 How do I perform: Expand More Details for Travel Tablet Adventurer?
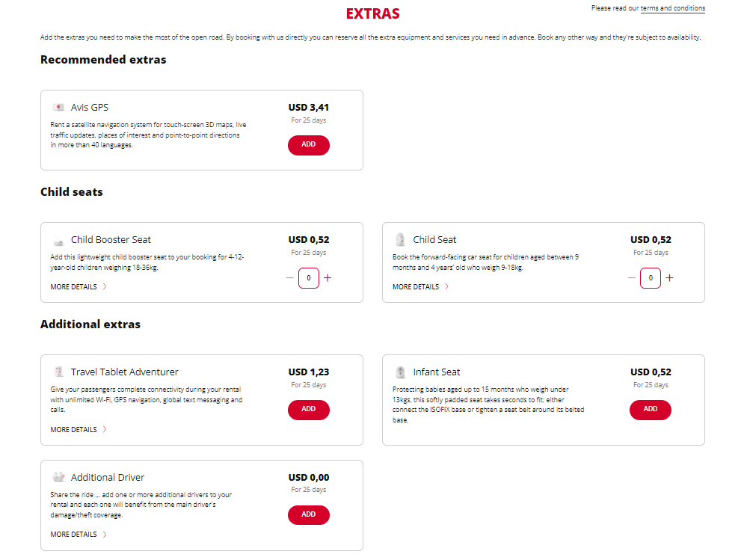pyautogui.click(x=79, y=430)
